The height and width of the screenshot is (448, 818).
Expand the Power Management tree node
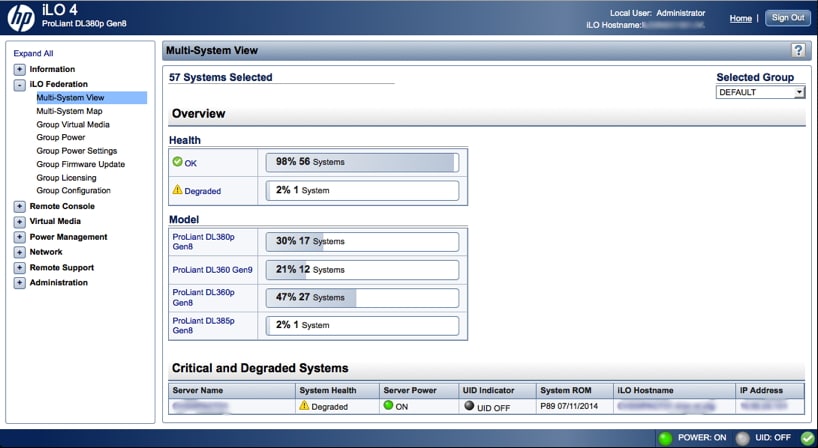pyautogui.click(x=19, y=237)
